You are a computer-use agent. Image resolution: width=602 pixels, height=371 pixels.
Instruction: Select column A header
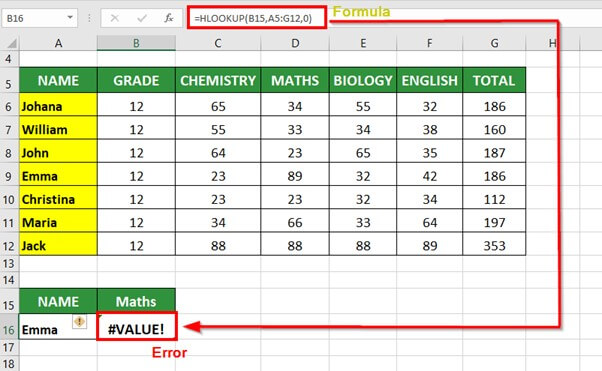58,43
